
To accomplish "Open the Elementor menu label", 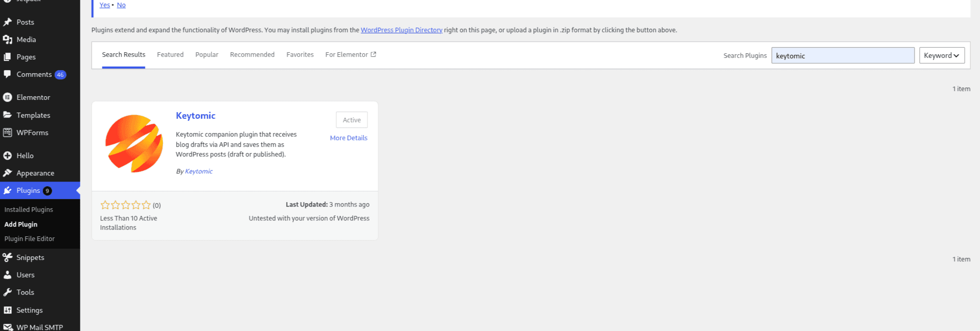I will [x=33, y=97].
